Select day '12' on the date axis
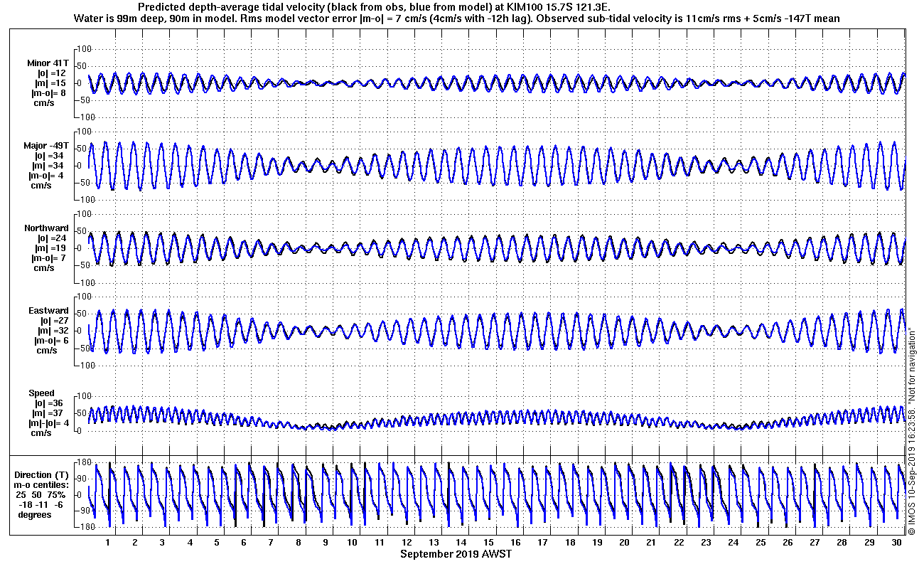Screen dimensions: 924x569 pyautogui.click(x=407, y=543)
